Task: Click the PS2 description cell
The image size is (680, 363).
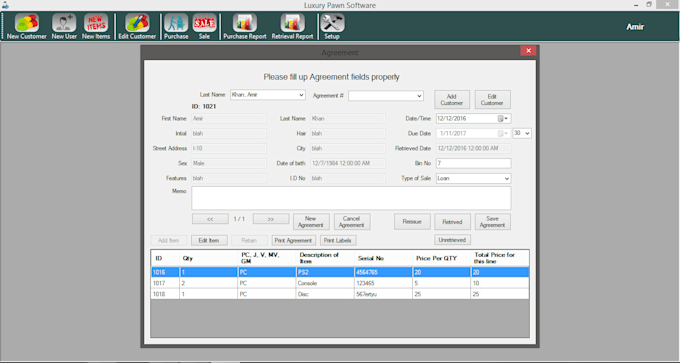Action: click(x=325, y=272)
